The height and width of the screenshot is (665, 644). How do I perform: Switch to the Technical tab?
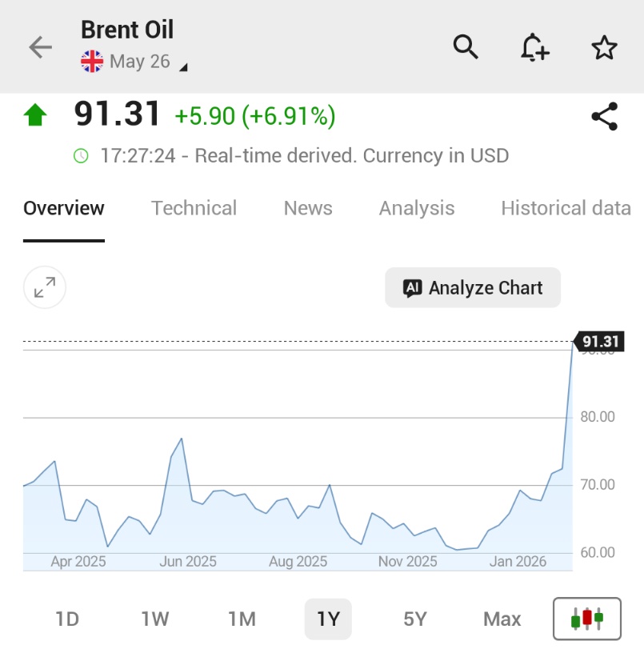[x=194, y=209]
